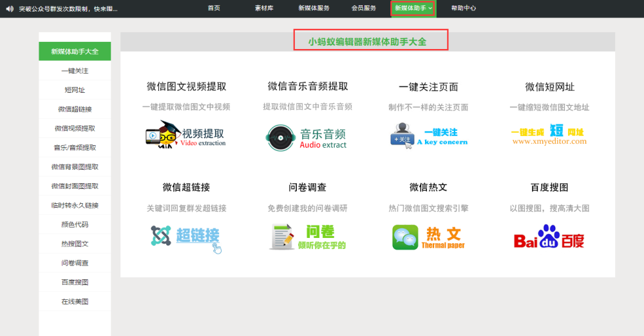Expand the 新媒体助手 dropdown in top nav
The width and height of the screenshot is (644, 336).
(413, 8)
